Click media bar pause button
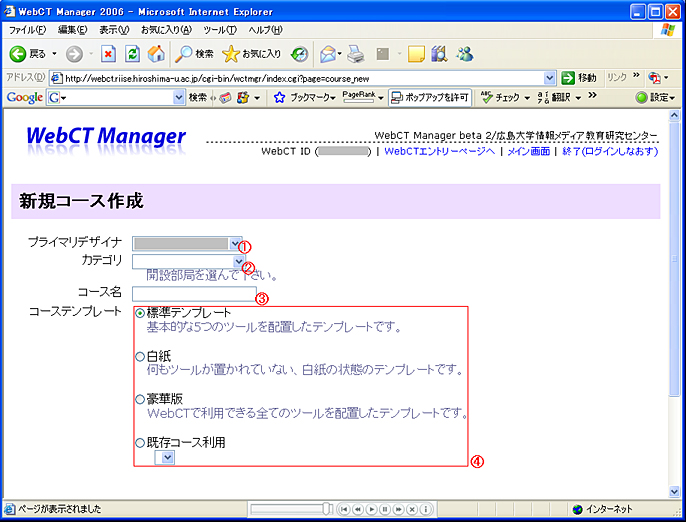686x522 pixels. (x=385, y=509)
